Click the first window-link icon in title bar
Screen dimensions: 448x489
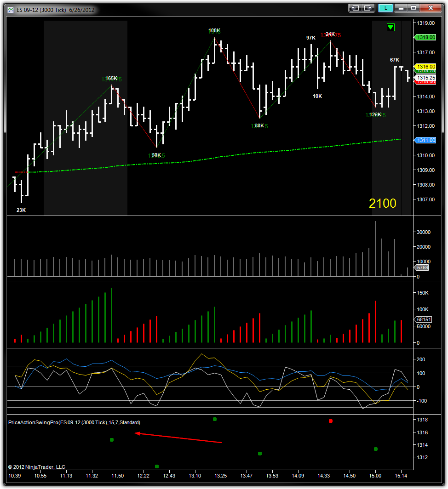click(355, 8)
